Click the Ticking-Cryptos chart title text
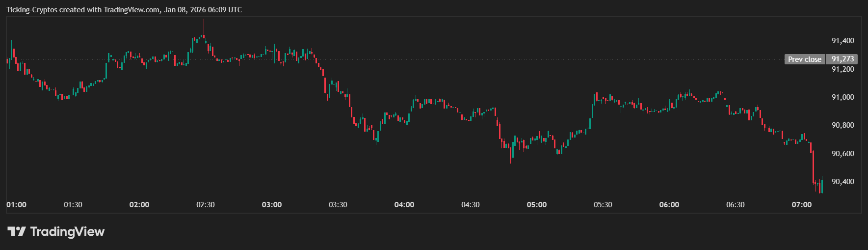Viewport: 868px width, 250px height. click(x=124, y=10)
